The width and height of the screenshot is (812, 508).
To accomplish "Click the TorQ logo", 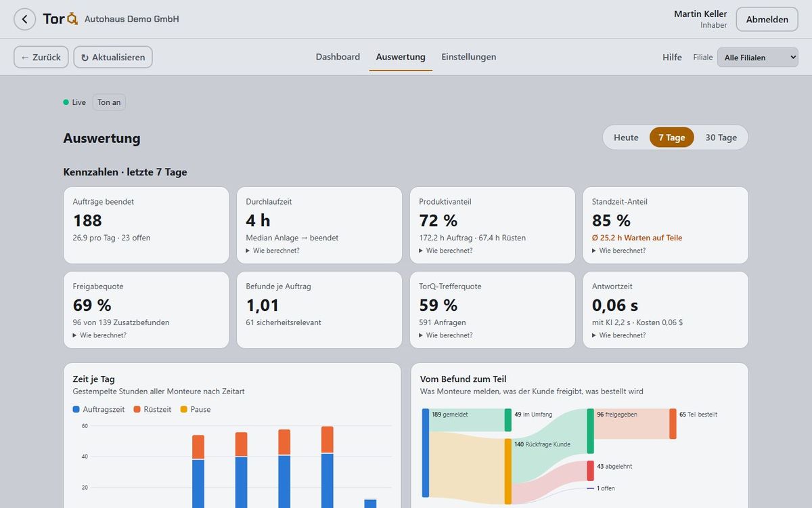I will click(x=60, y=19).
